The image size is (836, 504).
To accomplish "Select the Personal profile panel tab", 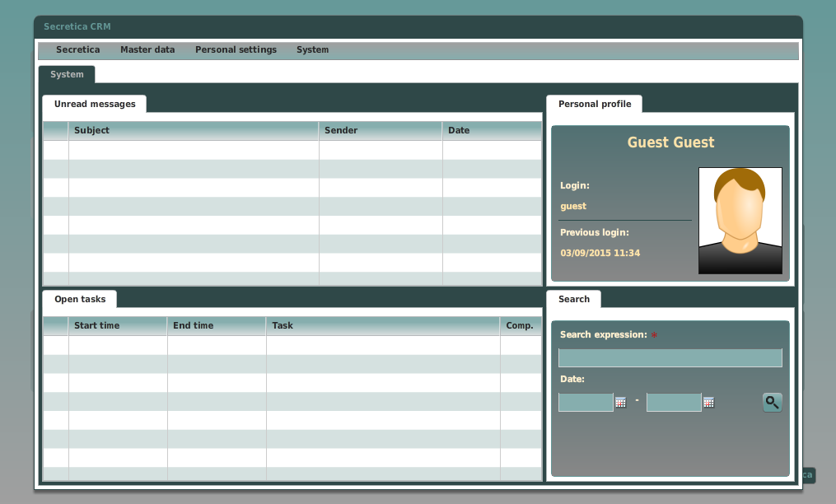I will (594, 104).
